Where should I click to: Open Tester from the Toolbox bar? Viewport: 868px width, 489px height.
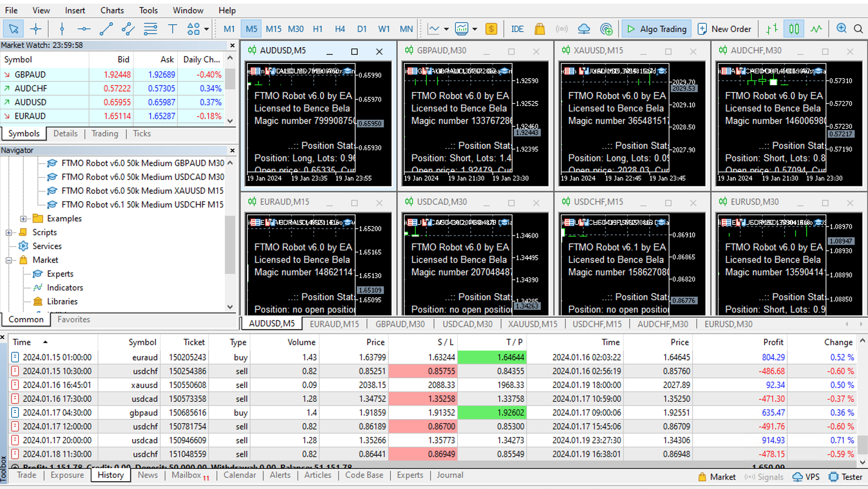[845, 477]
